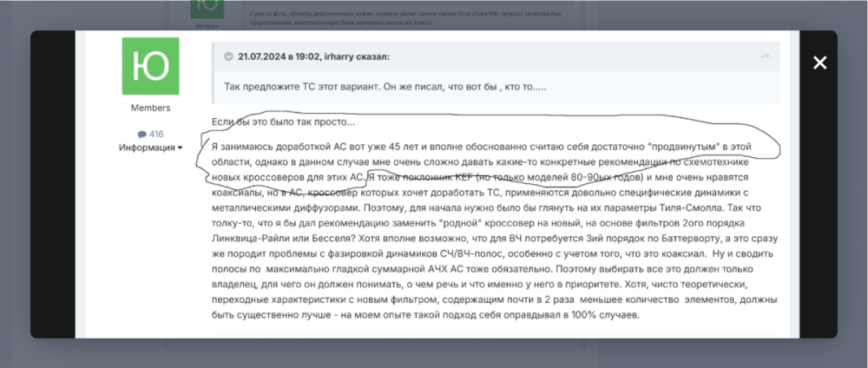Click the Members group label under the avatar

coord(150,108)
